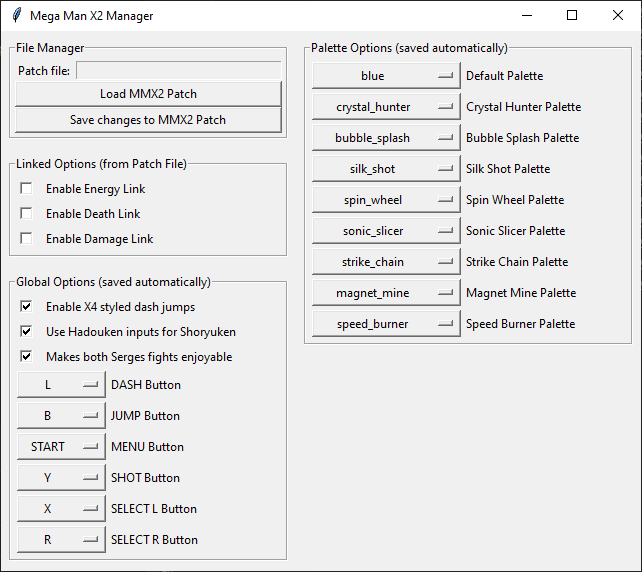
Task: Open the Spin Wheel Palette dropdown
Action: 386,199
